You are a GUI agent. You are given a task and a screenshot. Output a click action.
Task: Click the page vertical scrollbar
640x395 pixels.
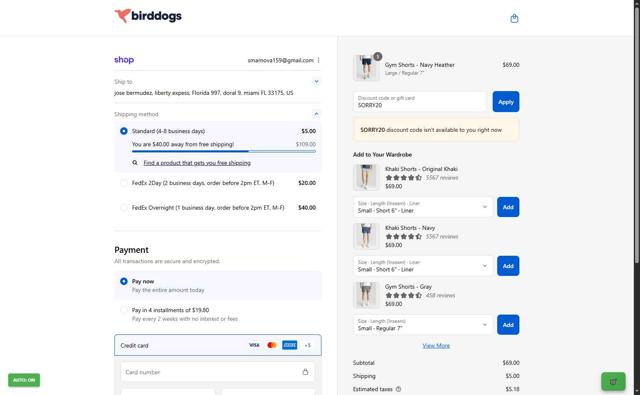coord(637,135)
